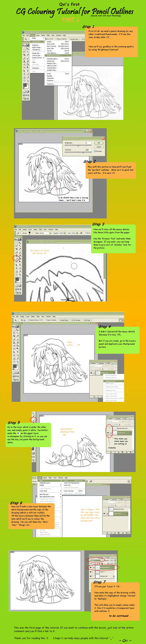
Task: Click the Brightness value field in Step 2
Action: pyautogui.click(x=88, y=143)
